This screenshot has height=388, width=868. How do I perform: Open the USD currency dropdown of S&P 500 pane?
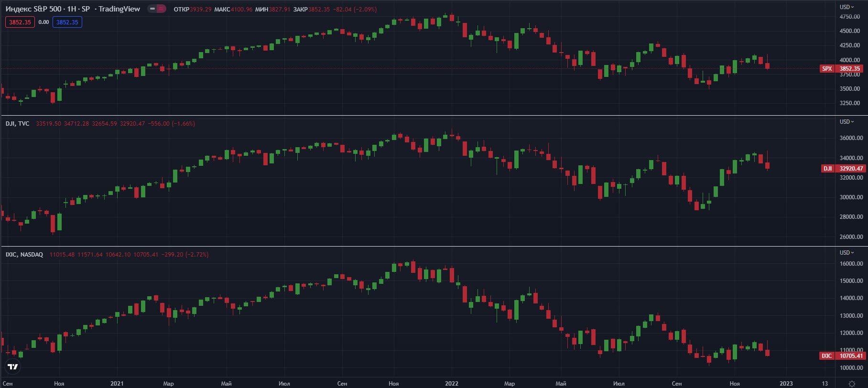coord(846,7)
